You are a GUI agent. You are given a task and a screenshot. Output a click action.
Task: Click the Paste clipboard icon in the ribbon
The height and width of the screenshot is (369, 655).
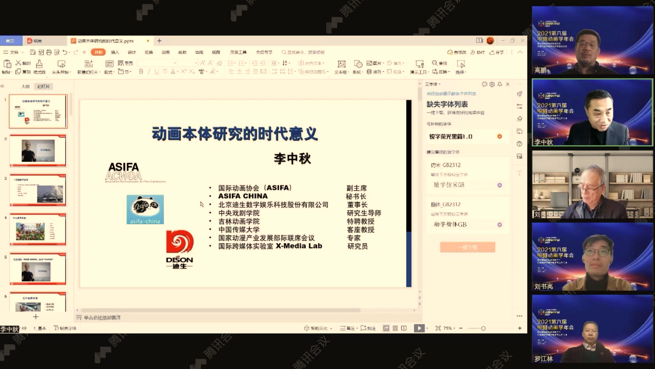pyautogui.click(x=7, y=64)
